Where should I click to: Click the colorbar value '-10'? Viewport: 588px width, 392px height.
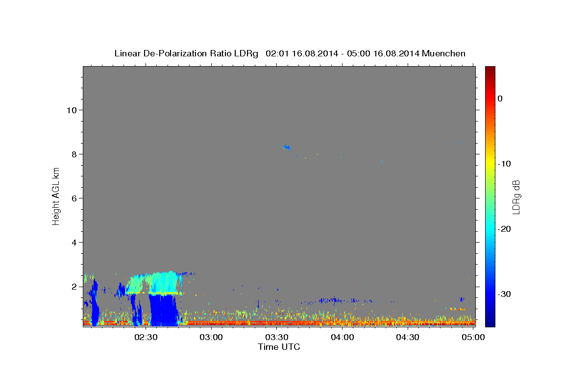[505, 164]
